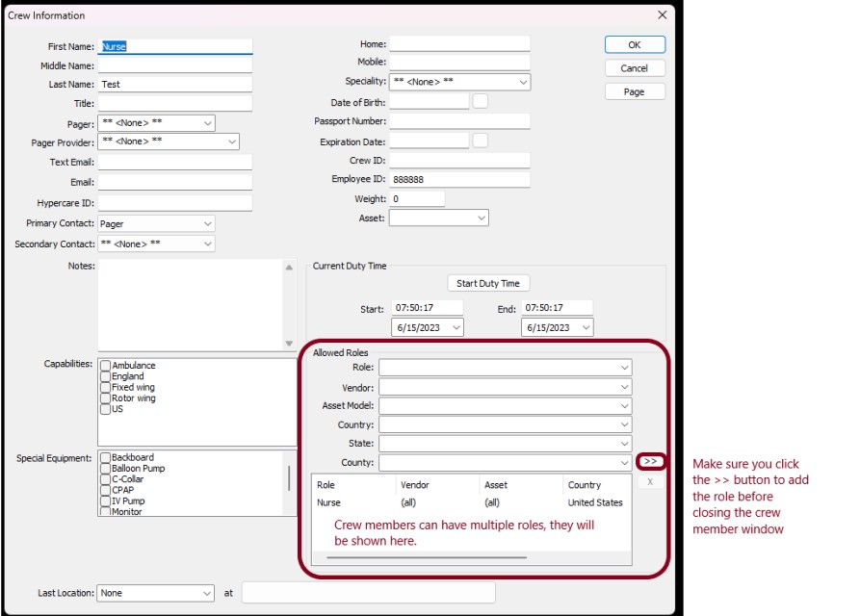
Task: Check the CPAP equipment box
Action: 106,491
